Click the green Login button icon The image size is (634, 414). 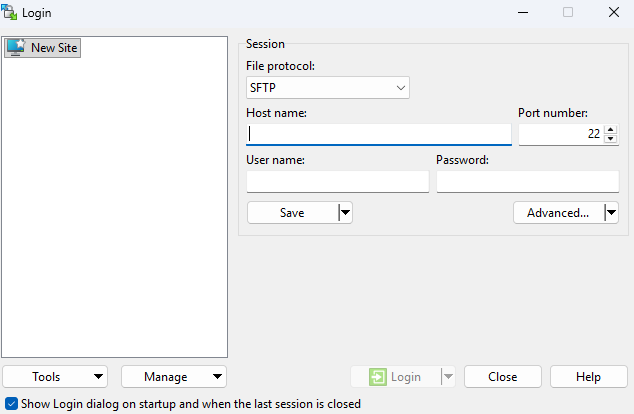[377, 377]
